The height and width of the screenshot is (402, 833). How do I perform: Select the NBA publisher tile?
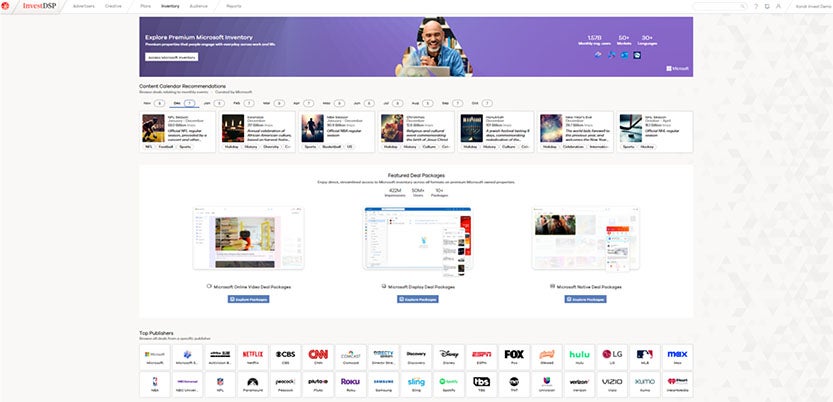point(155,384)
